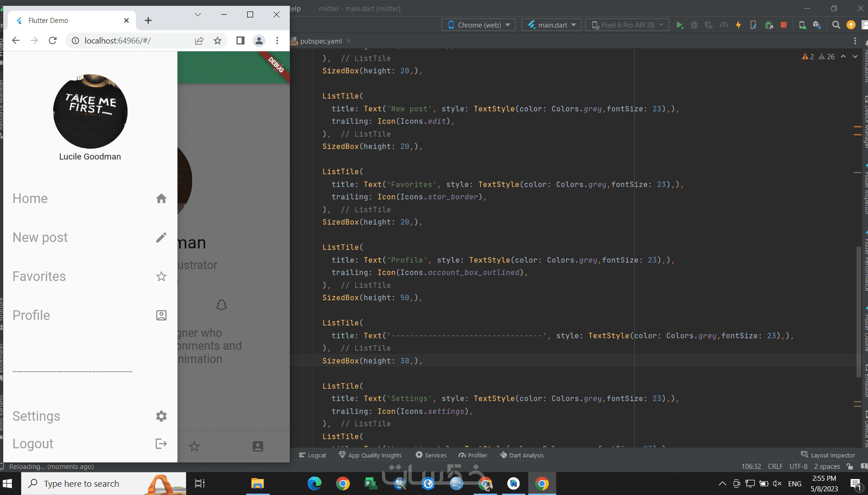Open the main.dart run configuration dropdown
868x495 pixels.
pyautogui.click(x=551, y=25)
